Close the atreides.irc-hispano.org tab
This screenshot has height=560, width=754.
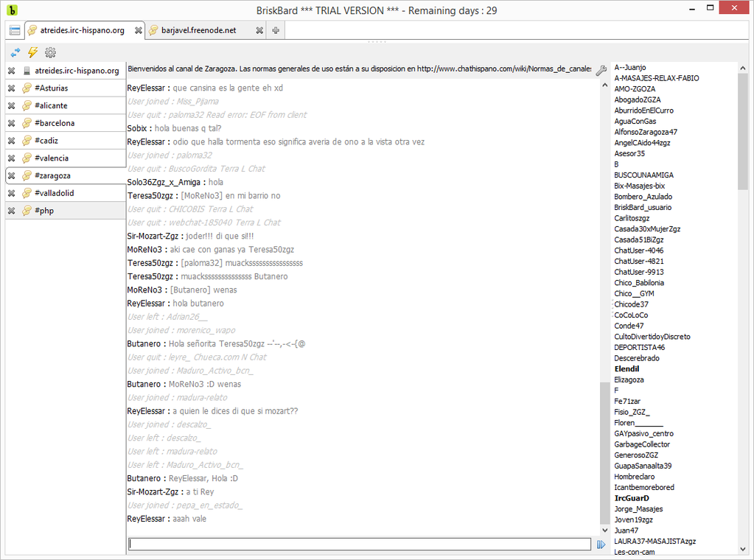[138, 30]
